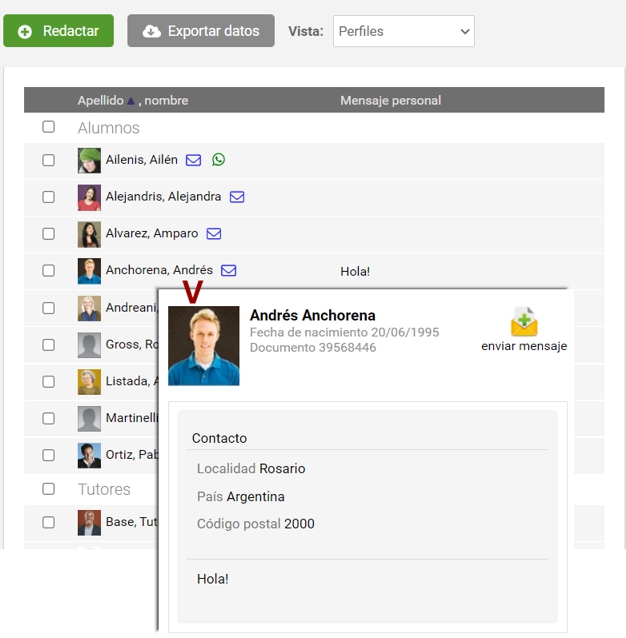Click the email icon beside Alvarez, Amparo
Viewport: 626px width, 638px height.
tap(214, 234)
